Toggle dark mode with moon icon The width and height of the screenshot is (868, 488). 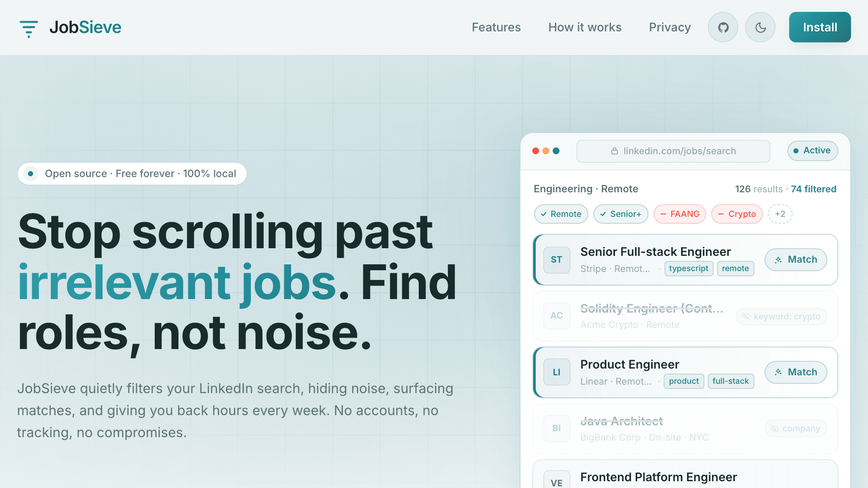tap(760, 27)
